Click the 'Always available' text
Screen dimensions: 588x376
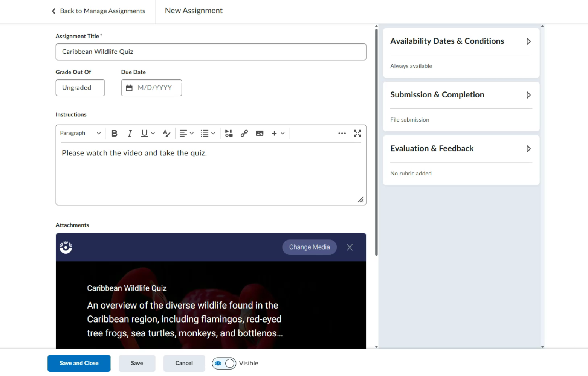[x=411, y=66]
